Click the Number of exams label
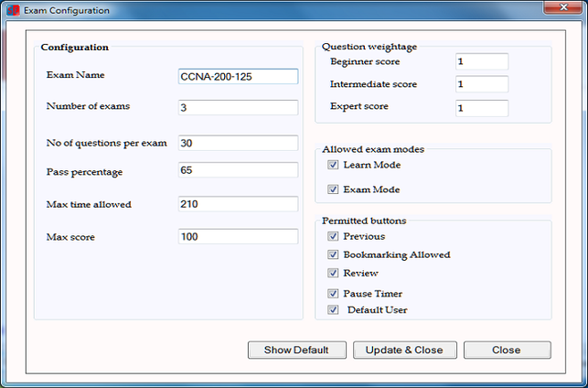 [88, 106]
